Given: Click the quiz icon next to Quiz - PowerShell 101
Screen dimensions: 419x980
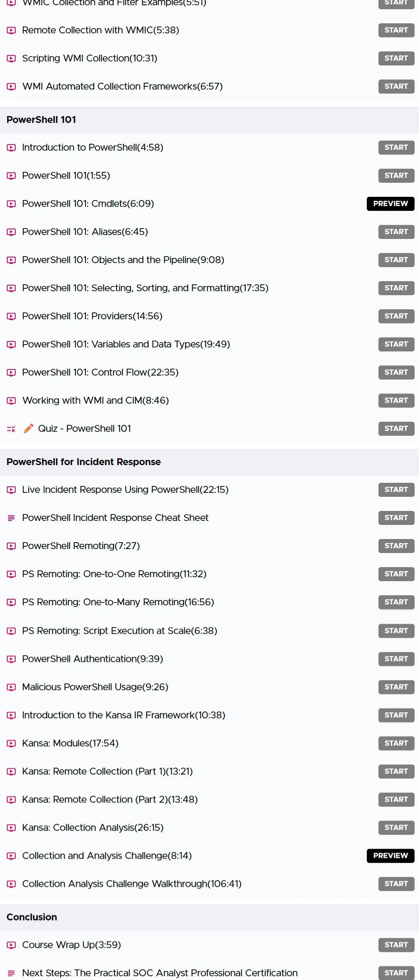Looking at the screenshot, I should [x=11, y=429].
